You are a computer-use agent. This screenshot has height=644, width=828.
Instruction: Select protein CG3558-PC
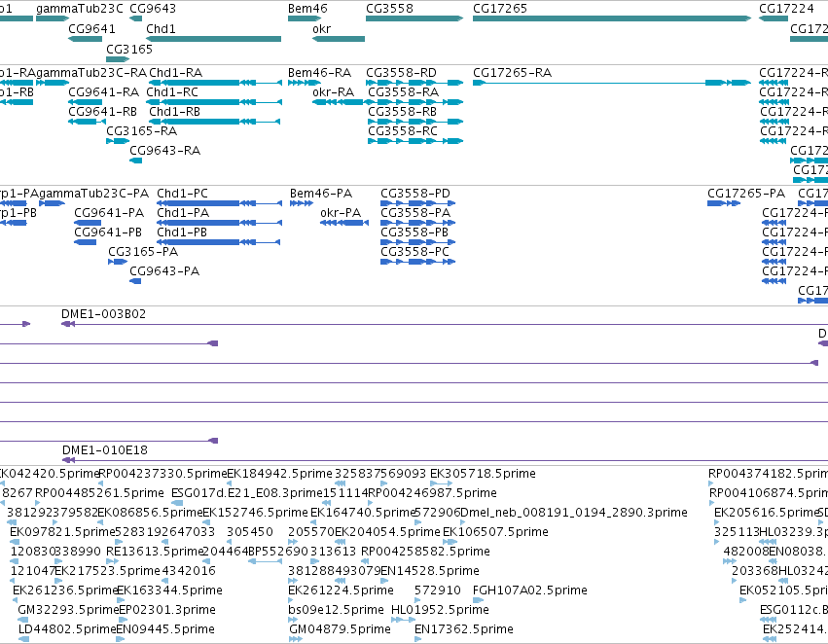pyautogui.click(x=418, y=262)
